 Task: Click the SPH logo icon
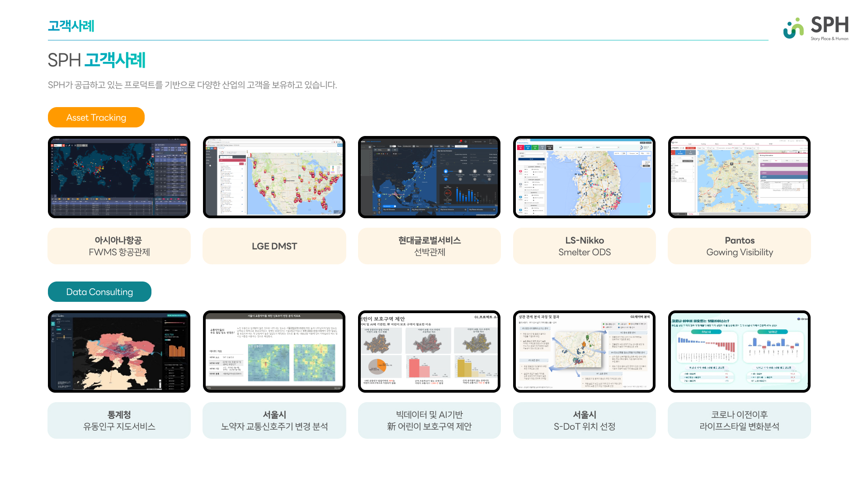click(793, 28)
